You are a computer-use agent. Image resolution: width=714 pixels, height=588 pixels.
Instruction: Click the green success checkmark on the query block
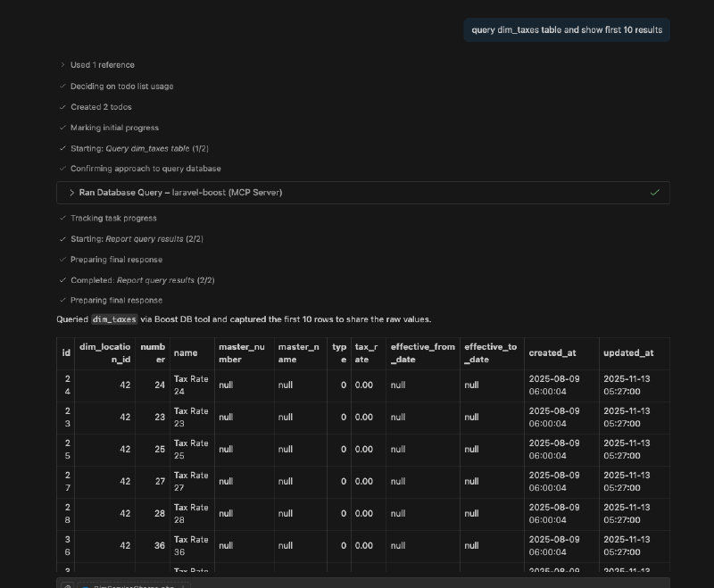coord(654,193)
